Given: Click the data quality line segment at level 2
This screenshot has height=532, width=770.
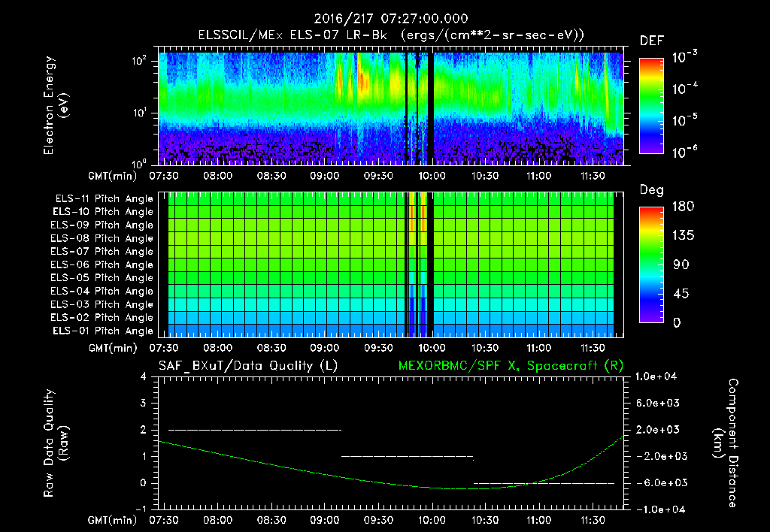Looking at the screenshot, I should click(255, 430).
